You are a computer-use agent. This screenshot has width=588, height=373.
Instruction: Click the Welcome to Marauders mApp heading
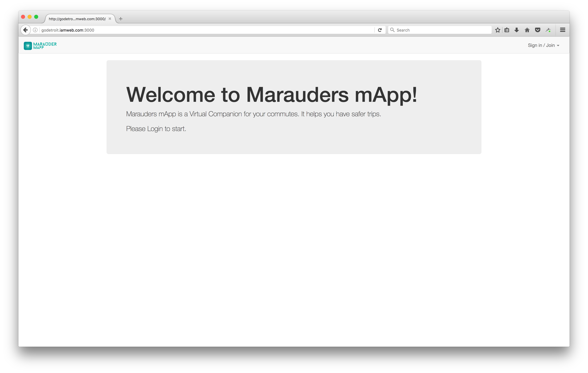coord(271,95)
